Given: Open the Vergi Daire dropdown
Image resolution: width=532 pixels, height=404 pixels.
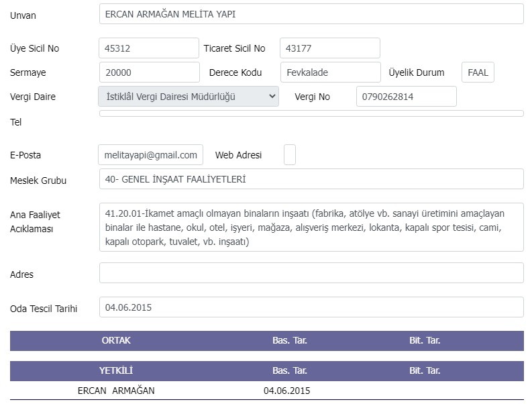Looking at the screenshot, I should point(189,97).
